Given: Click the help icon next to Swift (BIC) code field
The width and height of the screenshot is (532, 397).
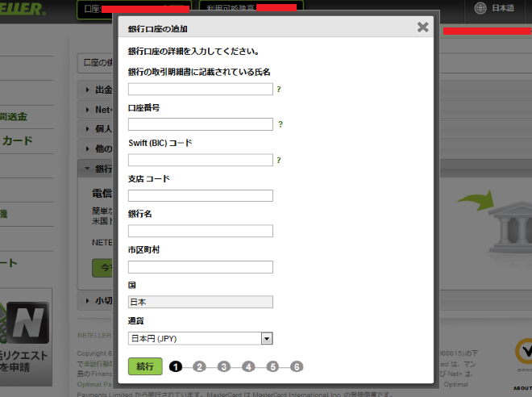Looking at the screenshot, I should tap(279, 161).
